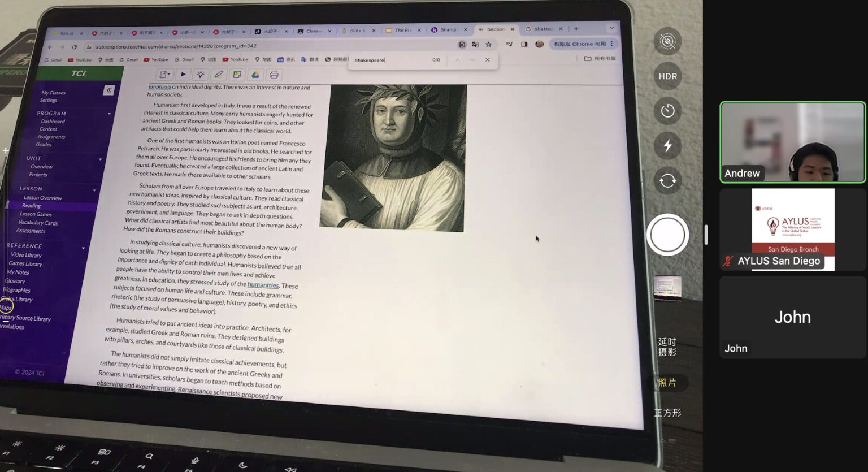Click the humanities vocabulary link
This screenshot has width=868, height=472.
click(263, 284)
